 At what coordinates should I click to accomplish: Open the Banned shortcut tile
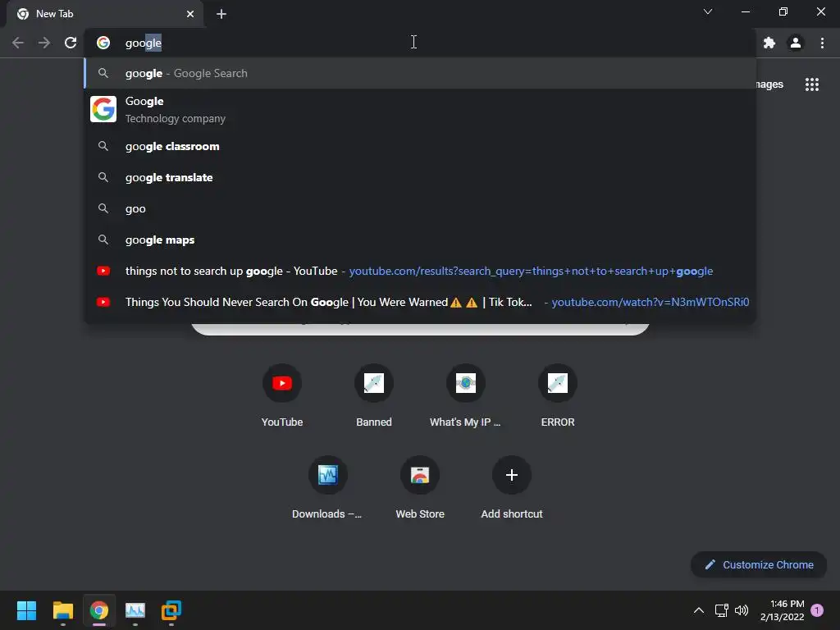[374, 396]
